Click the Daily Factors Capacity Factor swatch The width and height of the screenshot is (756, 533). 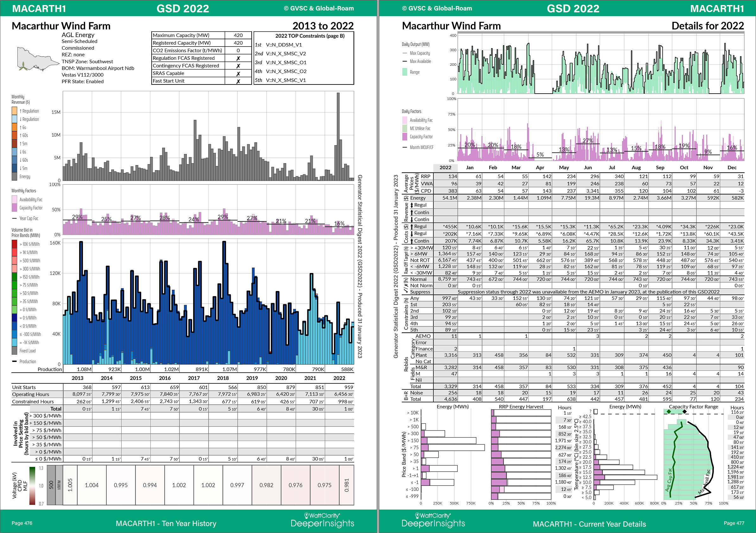405,137
